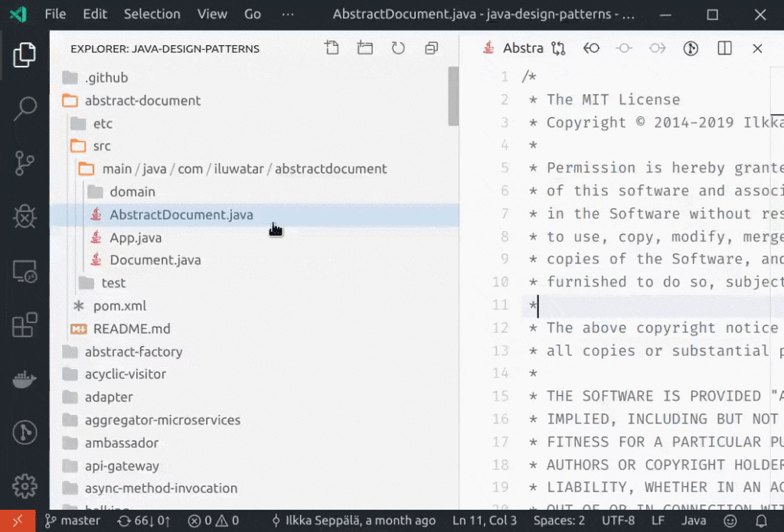Screen dimensions: 784x532
Task: Split the editor with the split icon
Action: (x=724, y=47)
